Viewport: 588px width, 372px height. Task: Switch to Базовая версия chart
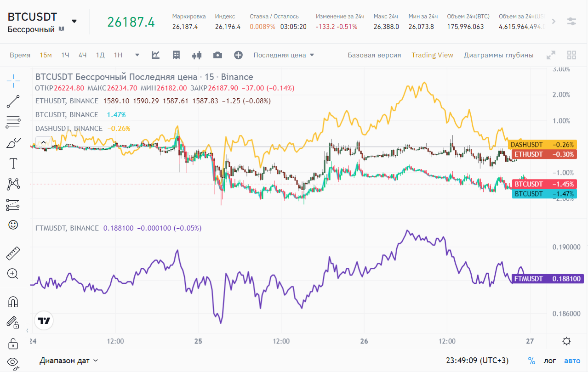374,55
